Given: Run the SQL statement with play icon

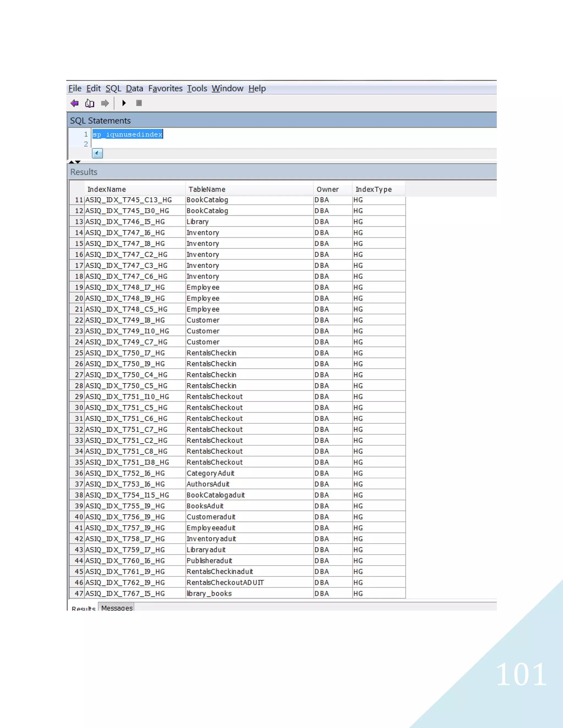Looking at the screenshot, I should 124,103.
